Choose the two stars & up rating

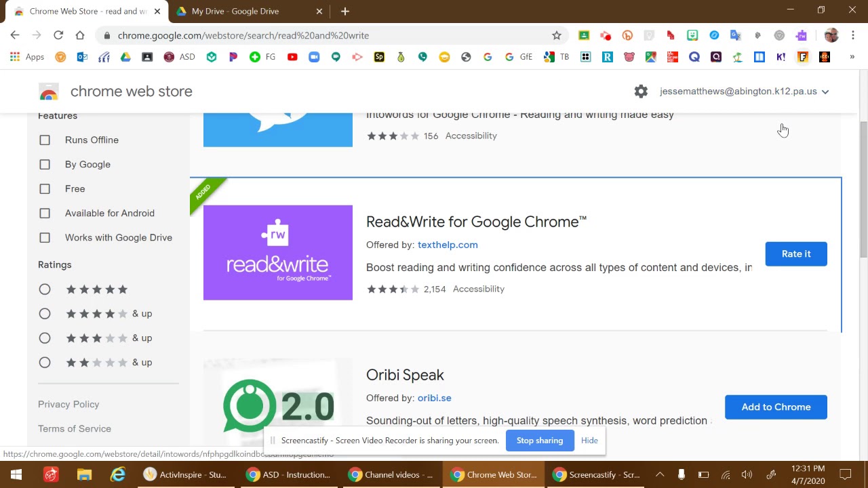[45, 363]
